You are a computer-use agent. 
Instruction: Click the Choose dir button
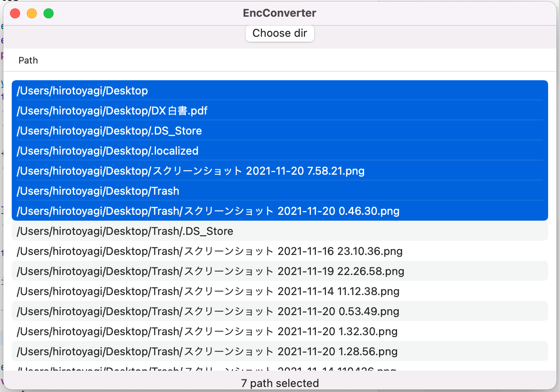tap(279, 33)
